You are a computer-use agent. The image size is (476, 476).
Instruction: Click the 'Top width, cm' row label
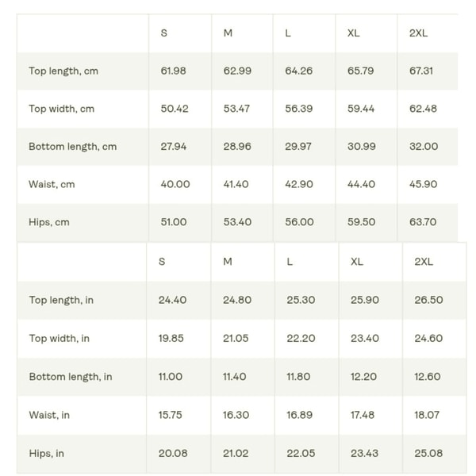tap(61, 109)
